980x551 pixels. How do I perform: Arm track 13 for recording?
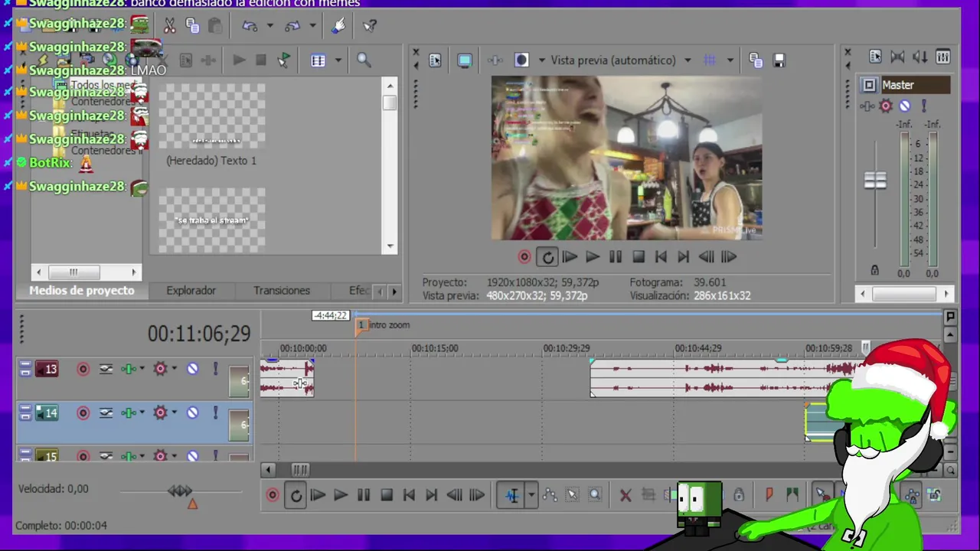tap(83, 369)
